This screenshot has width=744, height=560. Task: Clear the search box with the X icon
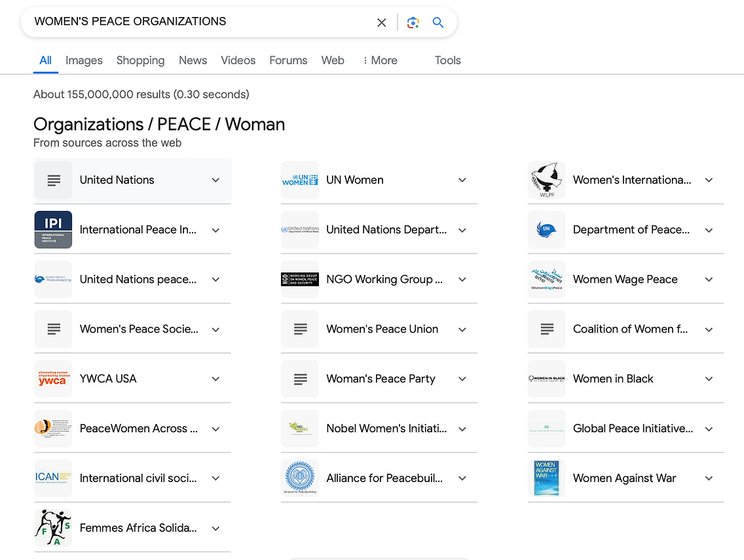pyautogui.click(x=381, y=22)
